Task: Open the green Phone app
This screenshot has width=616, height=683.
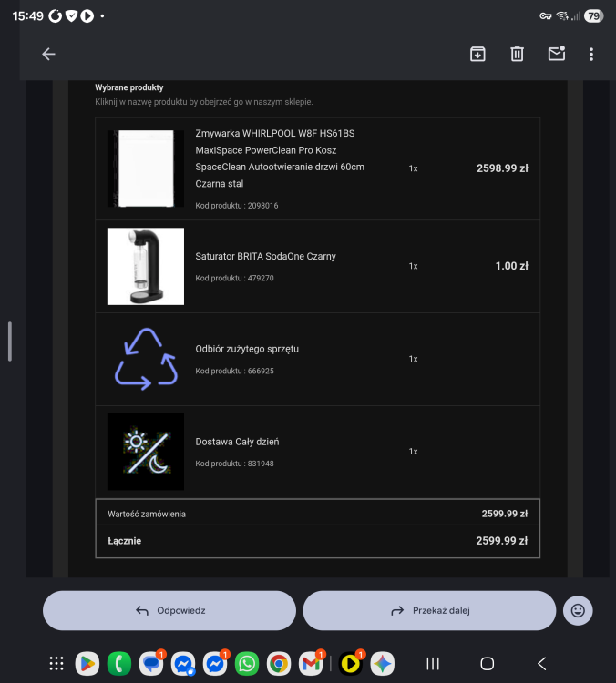Action: 119,663
